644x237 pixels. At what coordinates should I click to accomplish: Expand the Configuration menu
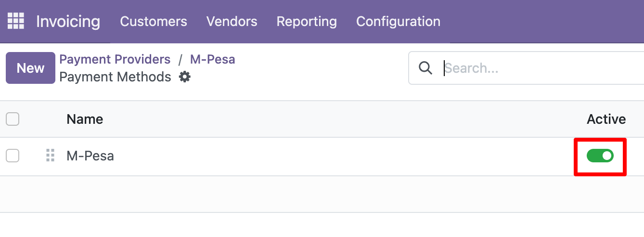tap(398, 22)
